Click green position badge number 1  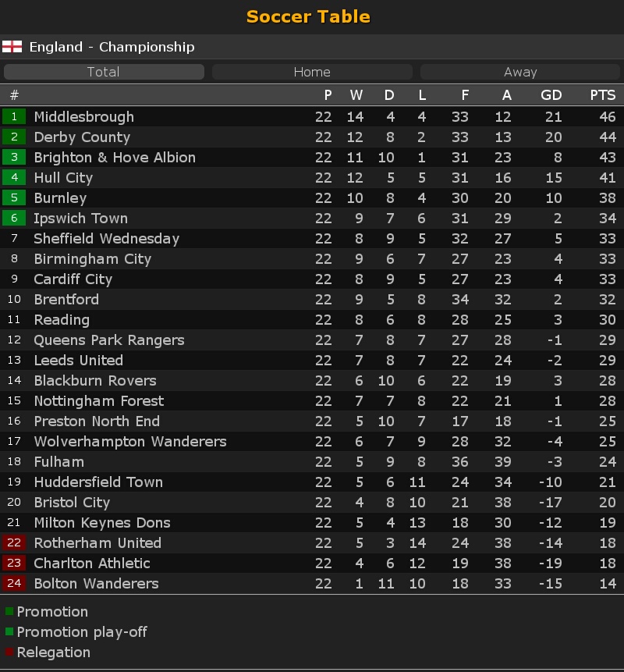tap(14, 116)
